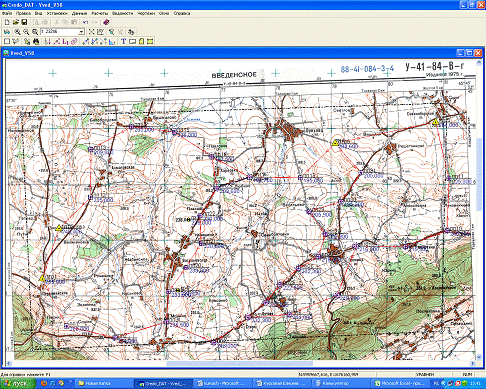The height and width of the screenshot is (389, 486).
Task: Open the map scale dropdown arrow
Action: point(82,32)
